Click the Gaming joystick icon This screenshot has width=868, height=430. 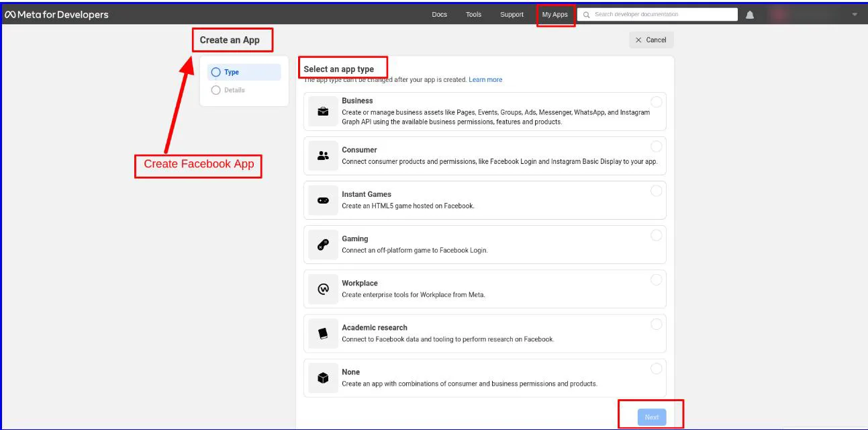click(323, 245)
